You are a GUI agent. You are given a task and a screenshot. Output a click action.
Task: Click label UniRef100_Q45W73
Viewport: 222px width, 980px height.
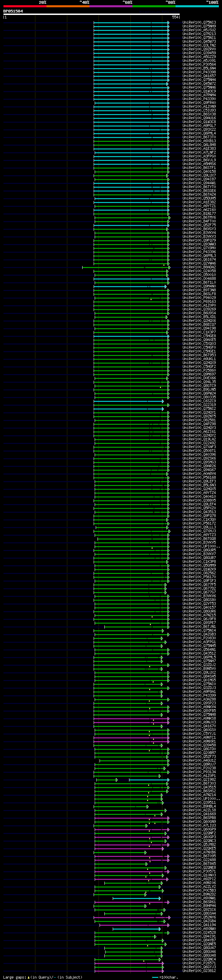[x=199, y=41]
